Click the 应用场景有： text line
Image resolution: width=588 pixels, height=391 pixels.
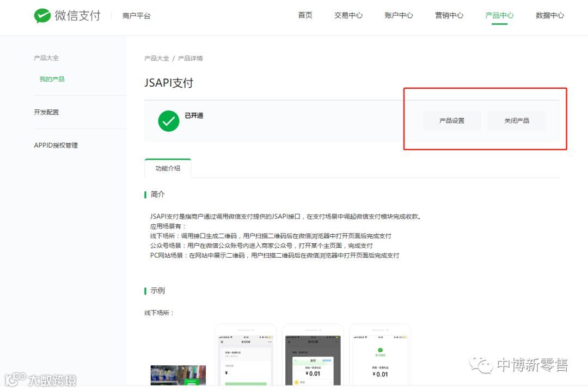pyautogui.click(x=168, y=227)
